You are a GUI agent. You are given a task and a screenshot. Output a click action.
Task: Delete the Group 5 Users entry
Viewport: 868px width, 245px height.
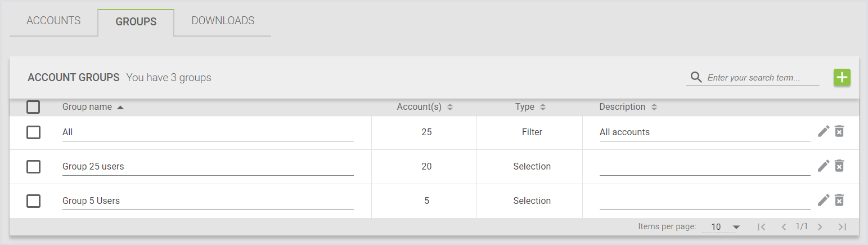coord(839,201)
